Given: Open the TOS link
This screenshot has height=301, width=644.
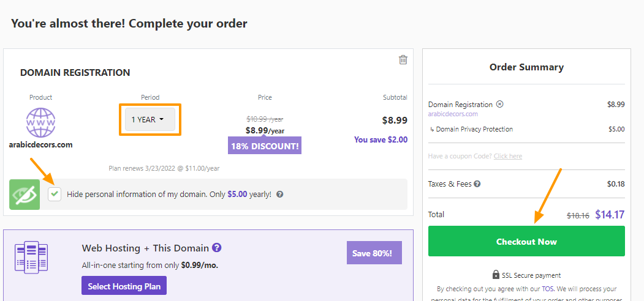Looking at the screenshot, I should coord(547,289).
